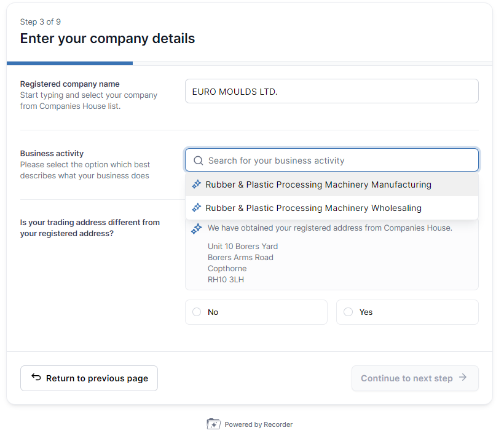The width and height of the screenshot is (504, 441).
Task: Click the blue step progress bar
Action: [69, 63]
